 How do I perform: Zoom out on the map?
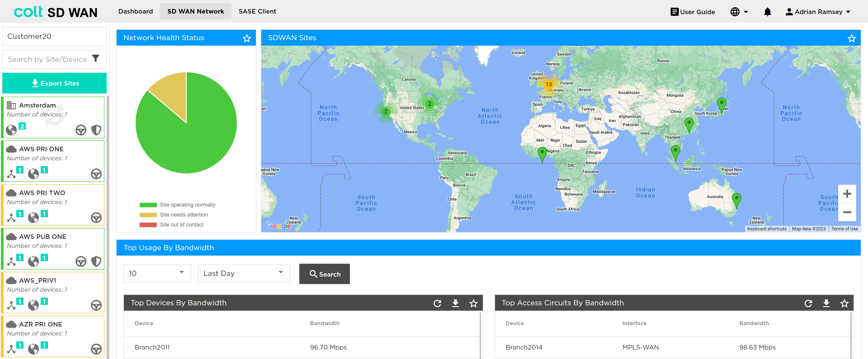click(847, 212)
